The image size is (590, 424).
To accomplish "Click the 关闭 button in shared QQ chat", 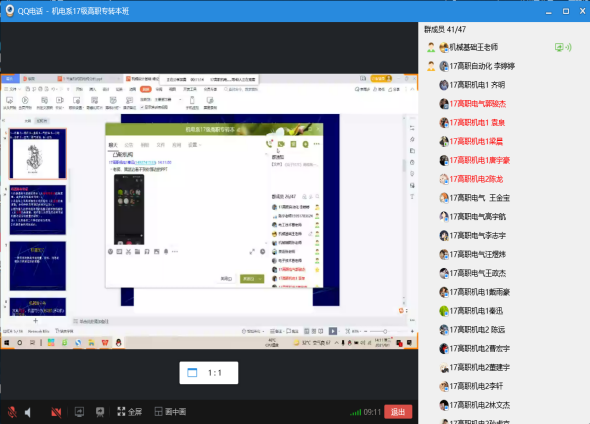I will click(x=227, y=279).
